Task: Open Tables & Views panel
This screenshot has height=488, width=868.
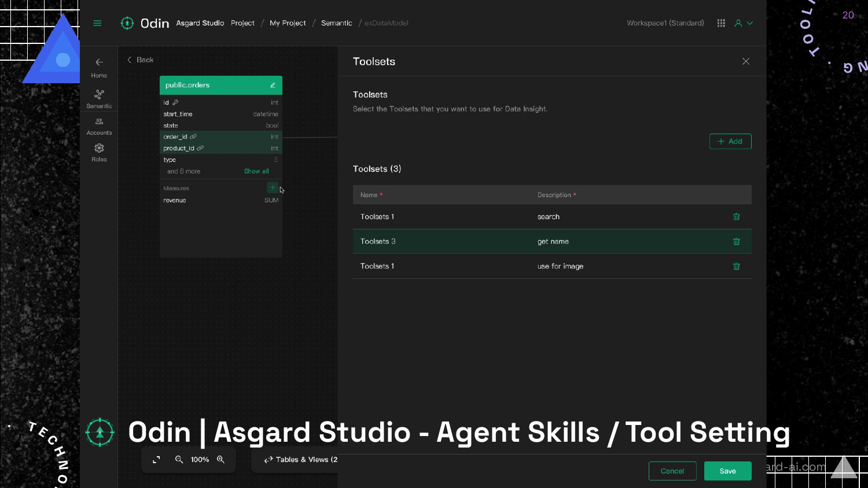Action: tap(301, 460)
